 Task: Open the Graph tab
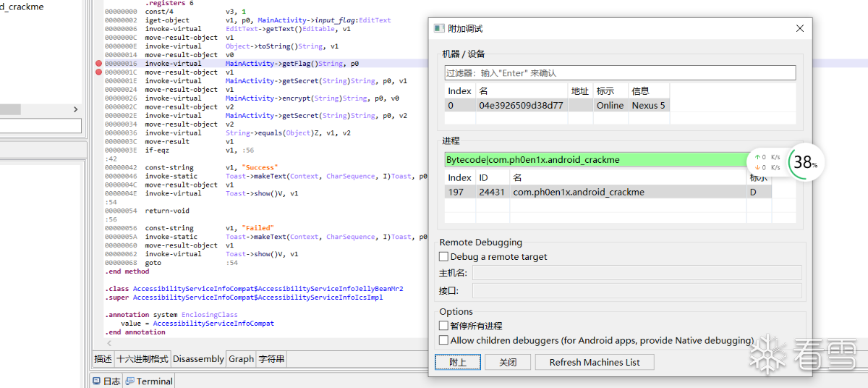tap(241, 359)
